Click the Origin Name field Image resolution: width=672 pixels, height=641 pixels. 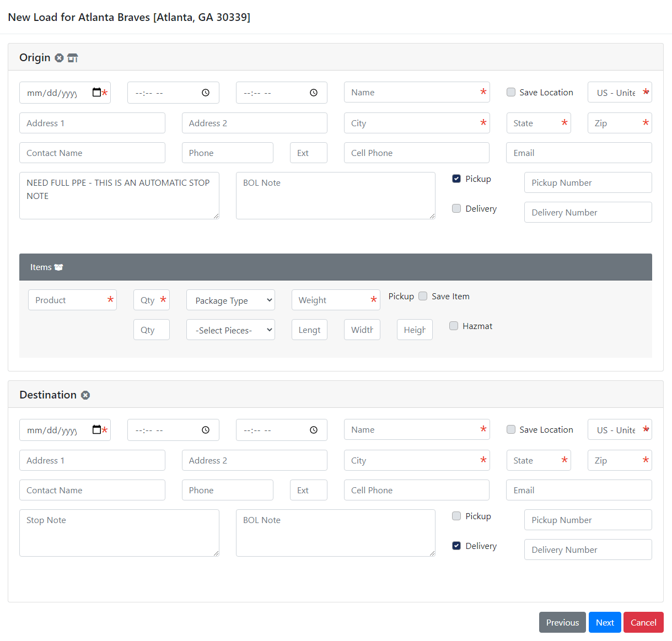(x=417, y=93)
